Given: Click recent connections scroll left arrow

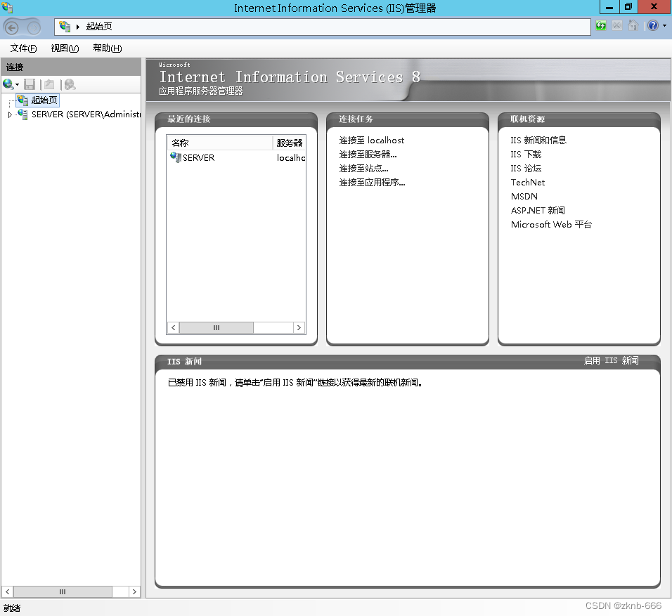Looking at the screenshot, I should 173,328.
